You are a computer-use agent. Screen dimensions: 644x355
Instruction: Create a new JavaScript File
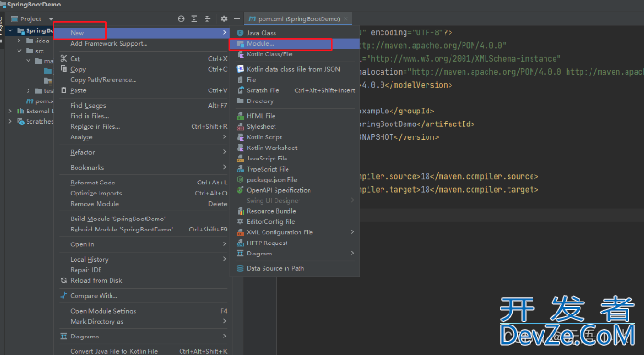tap(296, 159)
